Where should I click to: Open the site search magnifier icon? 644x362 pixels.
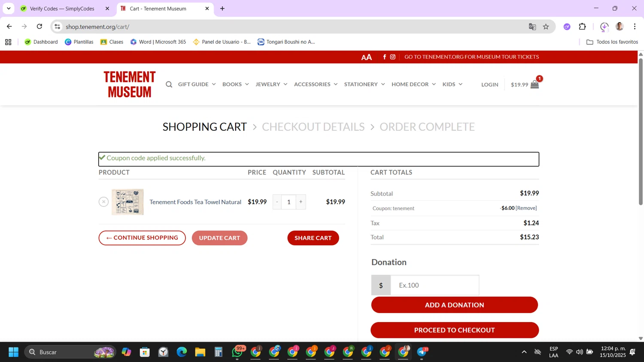pos(169,84)
